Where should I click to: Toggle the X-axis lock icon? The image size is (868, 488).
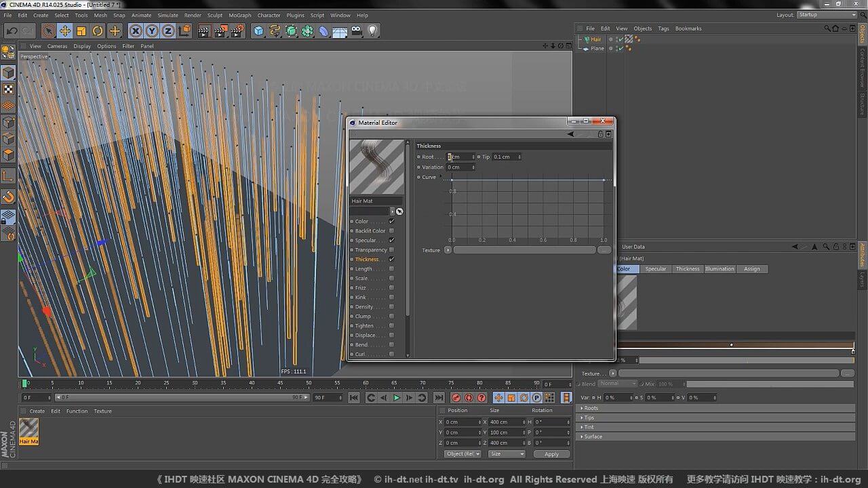point(136,31)
